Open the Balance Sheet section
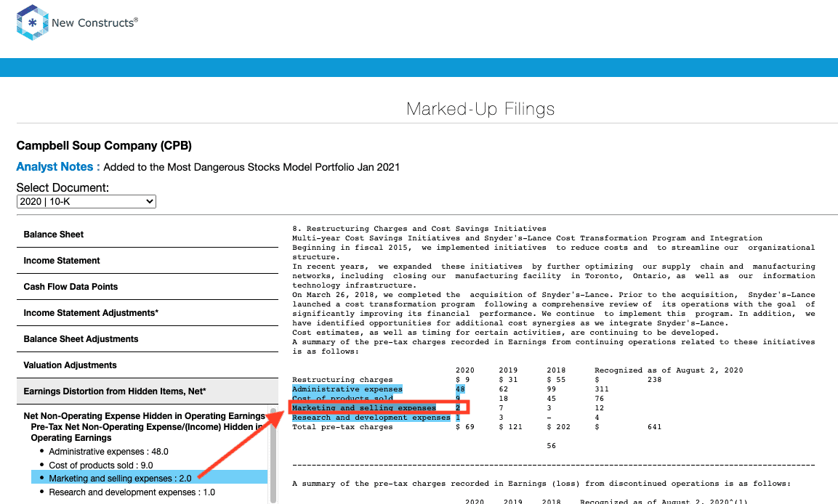The image size is (838, 504). pos(148,235)
